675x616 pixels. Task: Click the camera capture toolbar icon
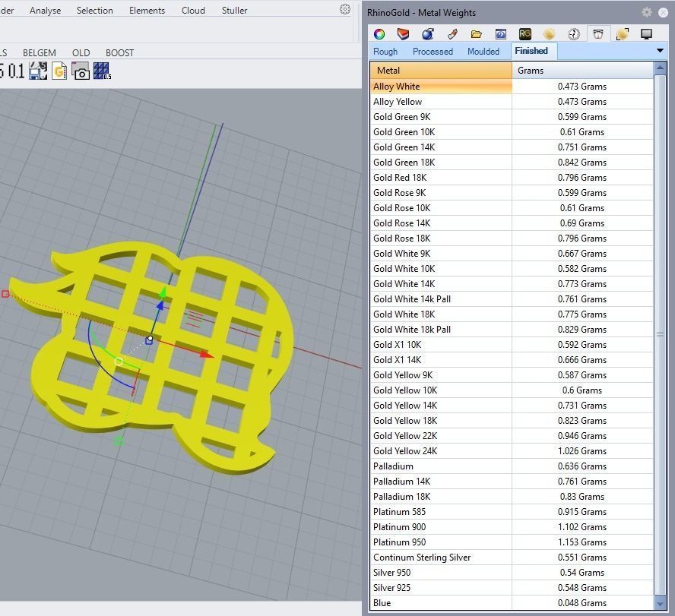pyautogui.click(x=81, y=71)
